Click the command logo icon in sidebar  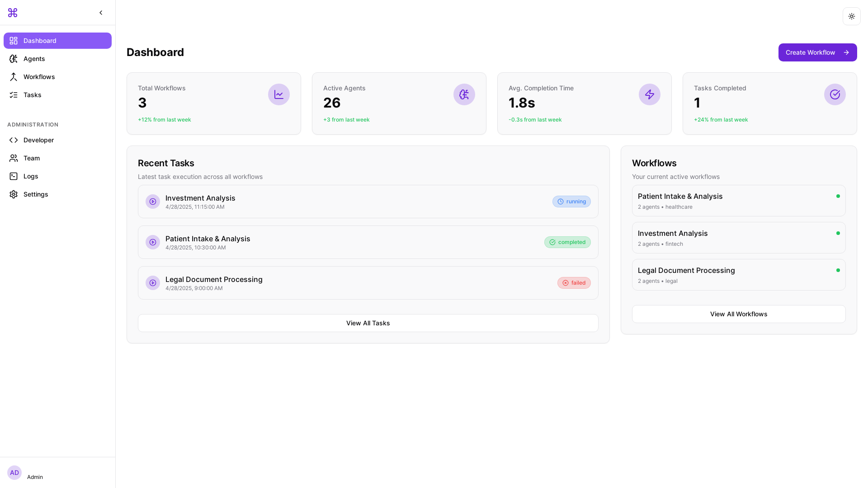pos(13,13)
